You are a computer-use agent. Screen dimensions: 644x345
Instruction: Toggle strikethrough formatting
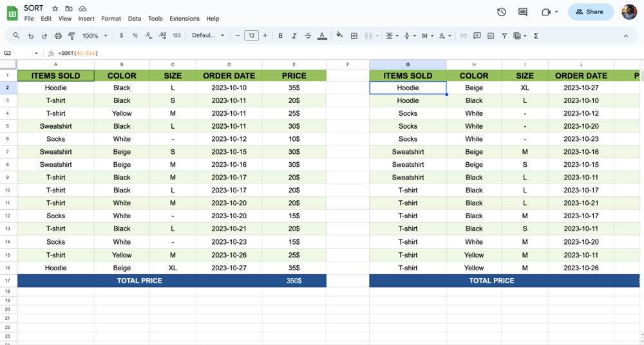308,36
